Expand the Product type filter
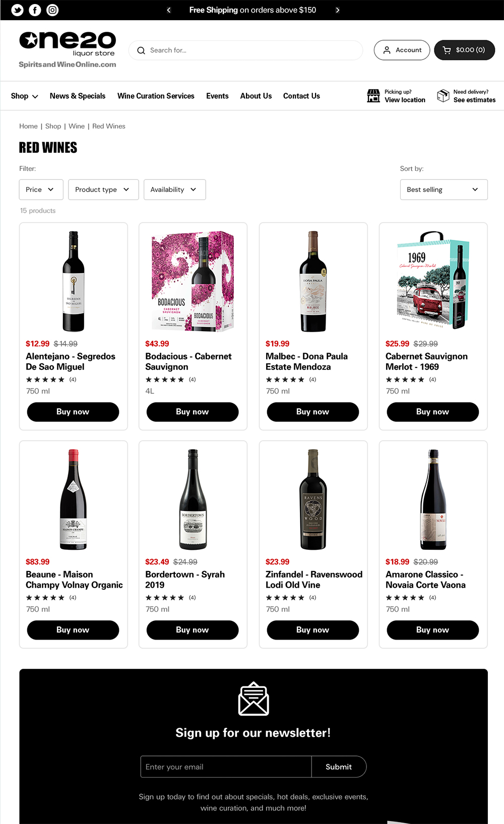Image resolution: width=504 pixels, height=824 pixels. [103, 189]
